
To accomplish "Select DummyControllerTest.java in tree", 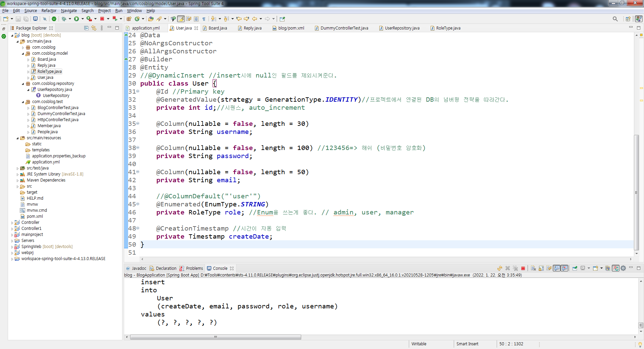I will coord(61,114).
